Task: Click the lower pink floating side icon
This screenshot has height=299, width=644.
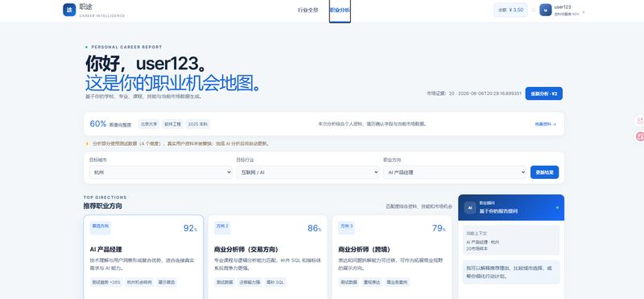Action: [x=640, y=136]
